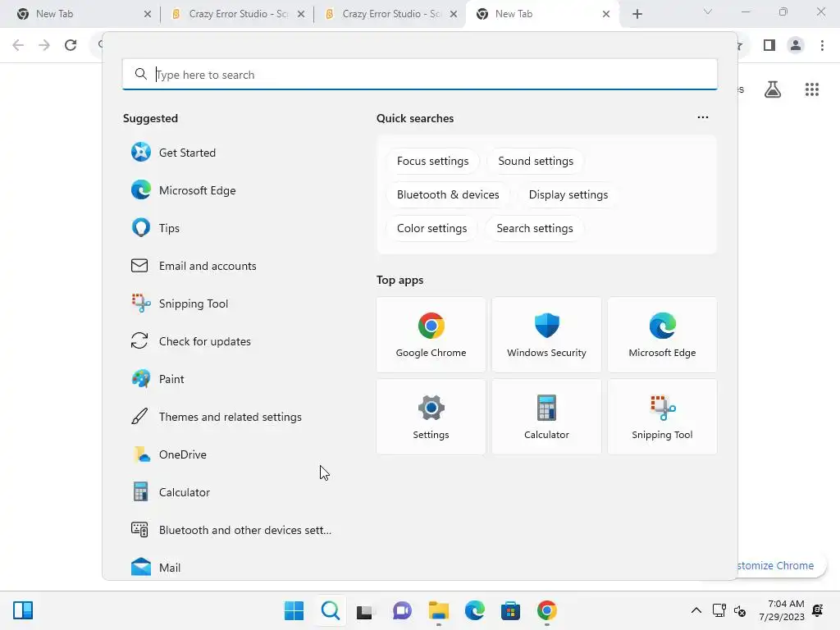
Task: Open taskbar Google Chrome icon
Action: (547, 610)
